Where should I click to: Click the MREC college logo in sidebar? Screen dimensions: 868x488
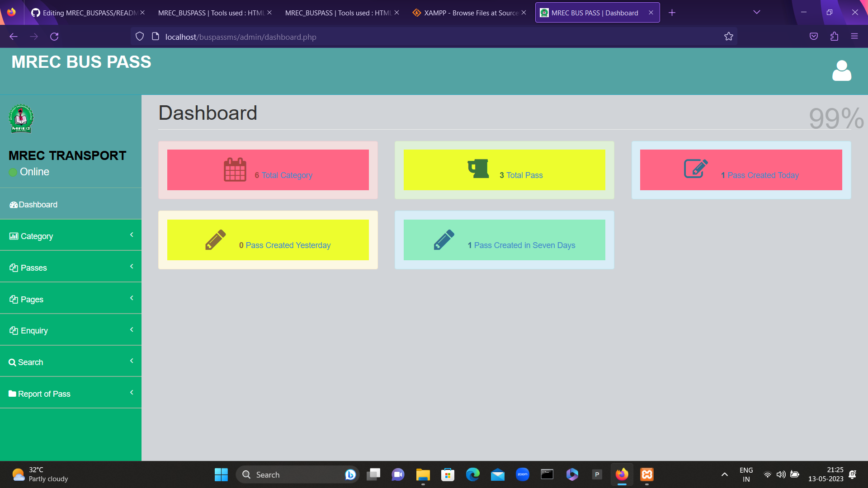(21, 118)
